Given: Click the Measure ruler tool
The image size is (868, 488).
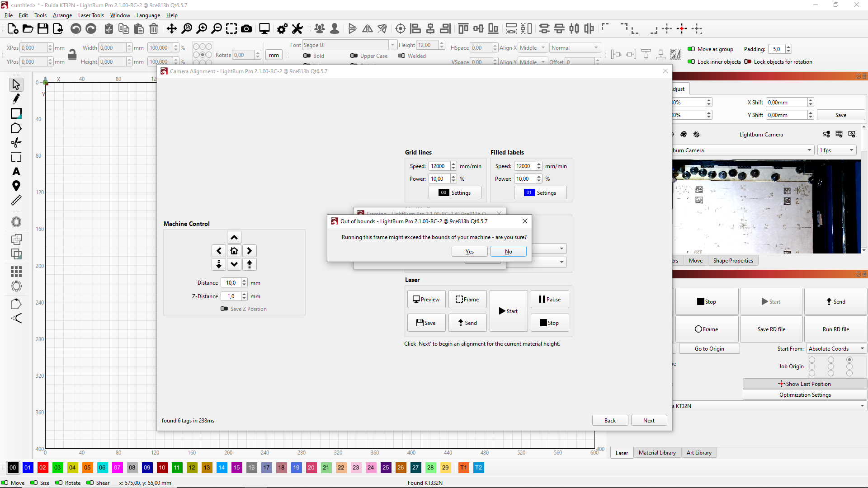Looking at the screenshot, I should pyautogui.click(x=16, y=200).
